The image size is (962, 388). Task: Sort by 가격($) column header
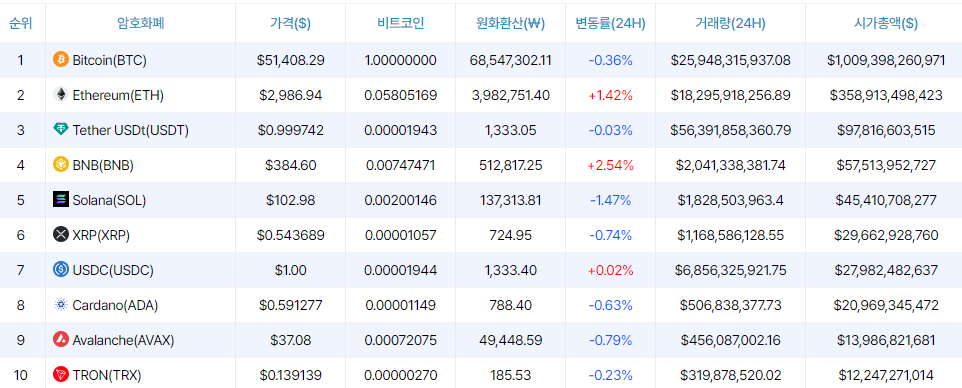[x=290, y=23]
